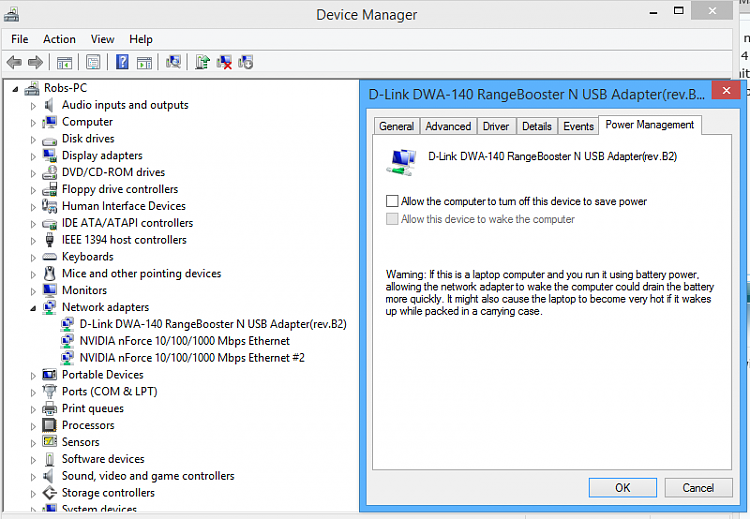Click the Disk drives icon
This screenshot has width=750, height=519.
pos(49,140)
